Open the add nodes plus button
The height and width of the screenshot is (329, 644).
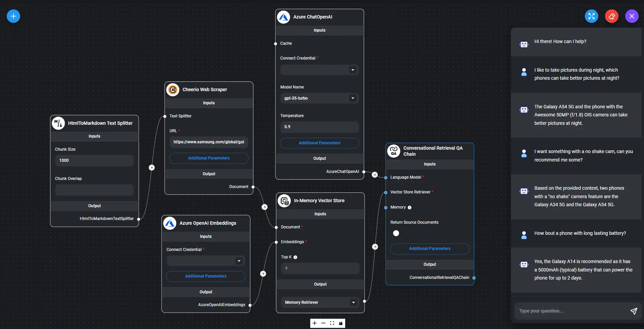[x=13, y=16]
